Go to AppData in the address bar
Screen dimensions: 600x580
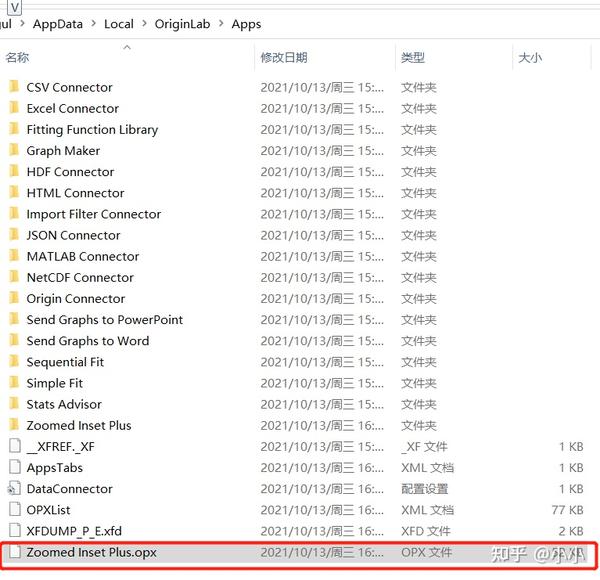coord(58,24)
